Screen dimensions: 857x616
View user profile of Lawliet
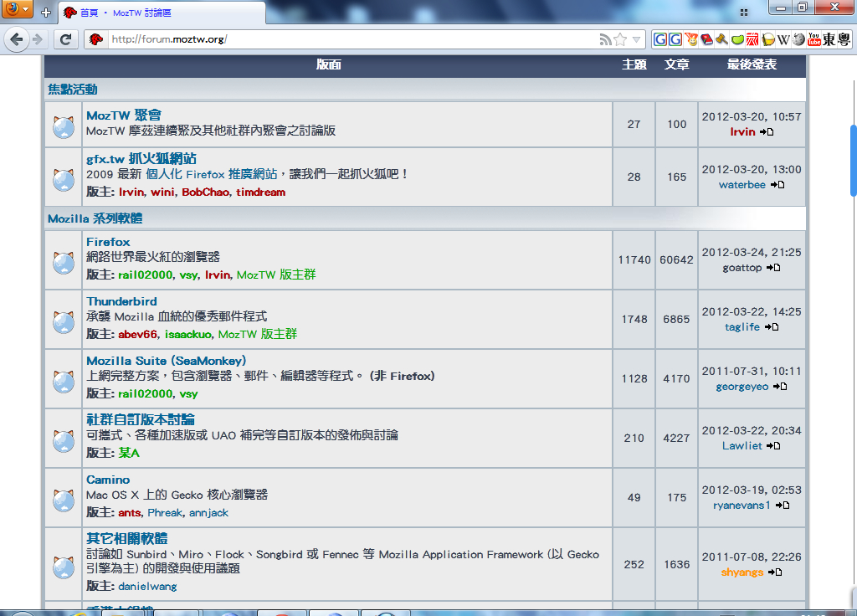point(742,446)
